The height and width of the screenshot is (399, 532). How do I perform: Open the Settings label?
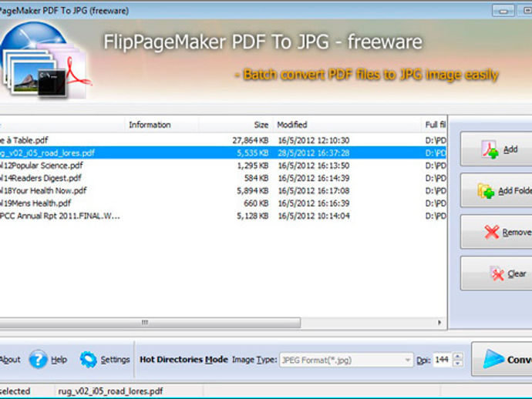click(115, 360)
